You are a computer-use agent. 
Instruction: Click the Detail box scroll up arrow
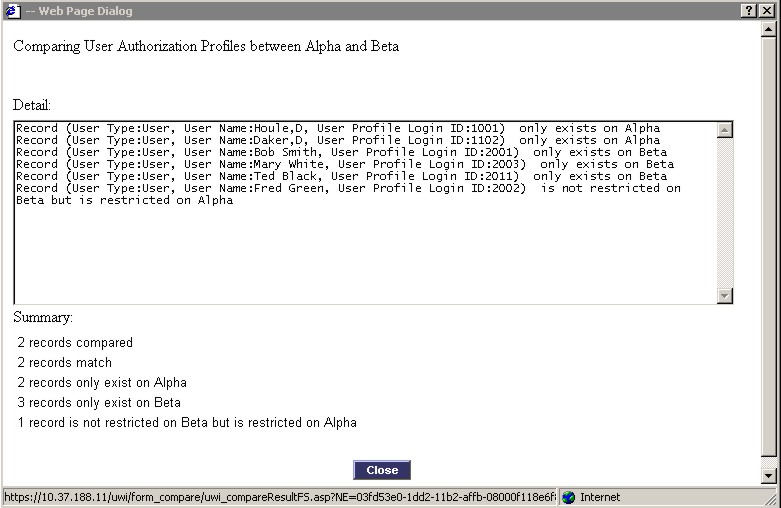pyautogui.click(x=725, y=130)
